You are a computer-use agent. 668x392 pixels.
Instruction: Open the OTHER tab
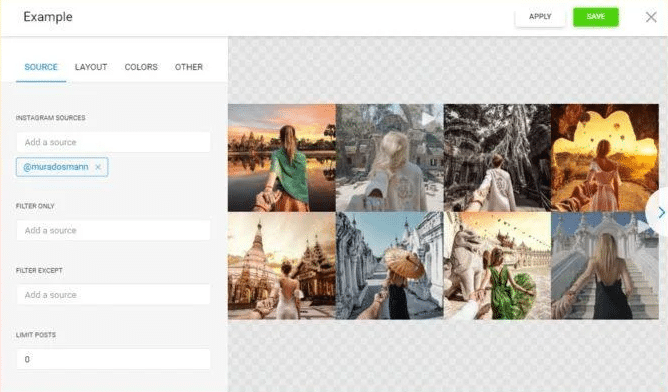[x=189, y=67]
